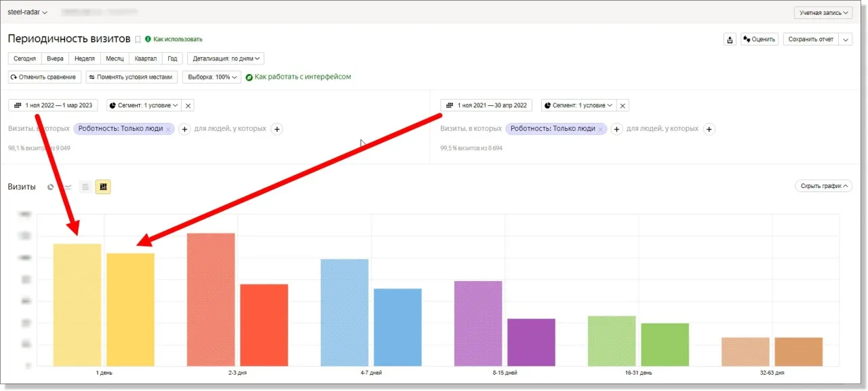Choose the 'Квартал' period tab
The image size is (868, 391).
pyautogui.click(x=145, y=58)
